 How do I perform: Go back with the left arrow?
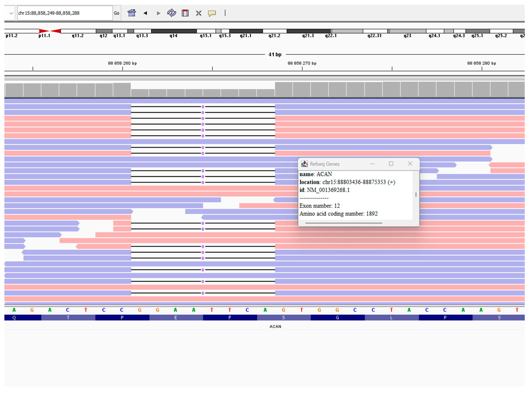click(x=145, y=13)
